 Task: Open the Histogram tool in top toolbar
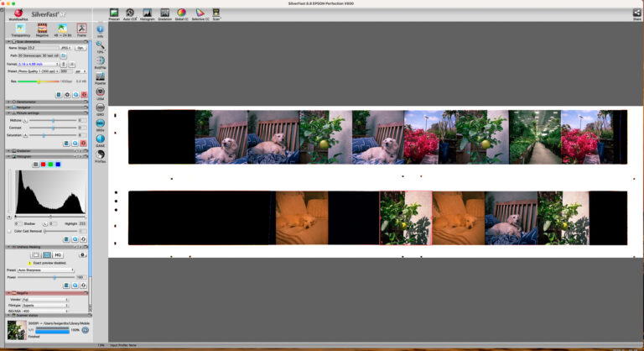coord(147,13)
